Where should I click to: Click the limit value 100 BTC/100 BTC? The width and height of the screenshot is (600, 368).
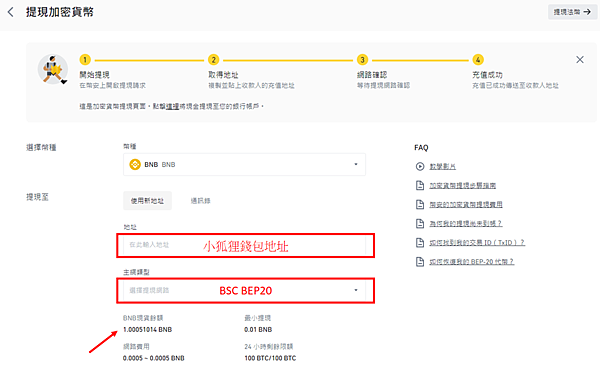point(270,358)
